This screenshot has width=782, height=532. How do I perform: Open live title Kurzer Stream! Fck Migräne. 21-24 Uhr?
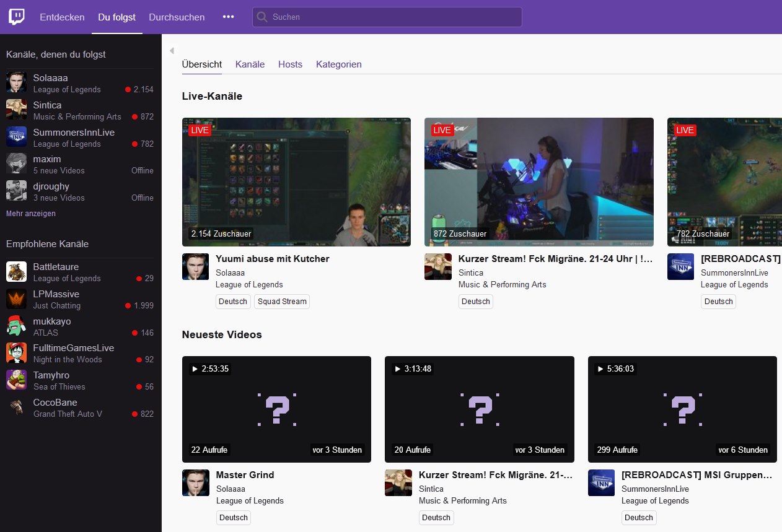click(x=556, y=259)
